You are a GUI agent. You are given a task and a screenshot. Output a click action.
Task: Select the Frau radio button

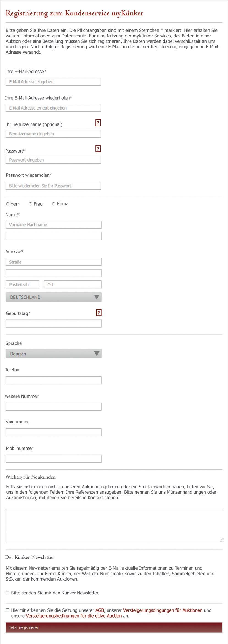click(x=30, y=204)
